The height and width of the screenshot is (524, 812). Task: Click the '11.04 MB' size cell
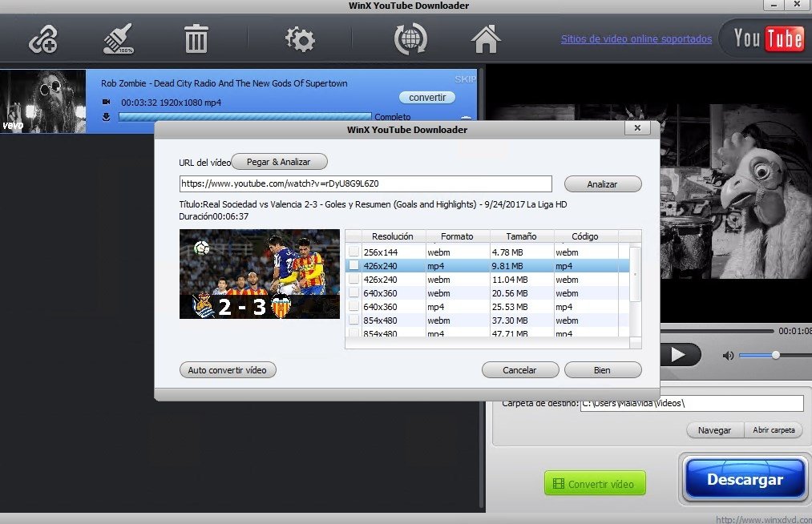tap(522, 280)
